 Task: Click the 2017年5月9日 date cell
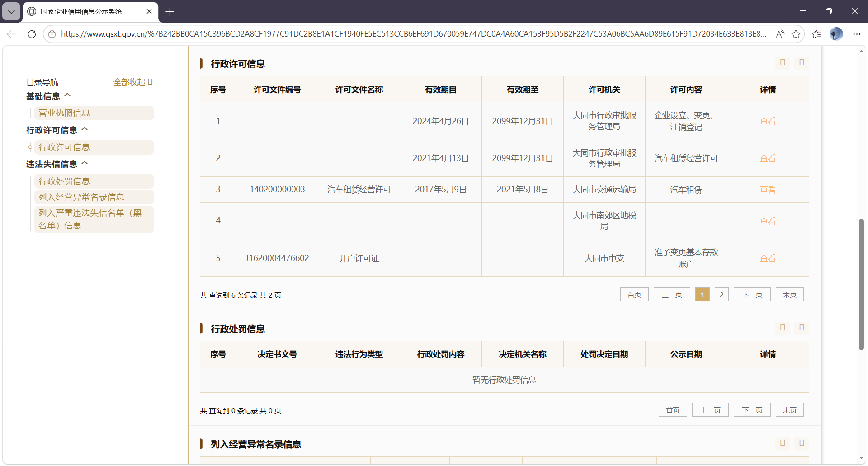(x=441, y=190)
